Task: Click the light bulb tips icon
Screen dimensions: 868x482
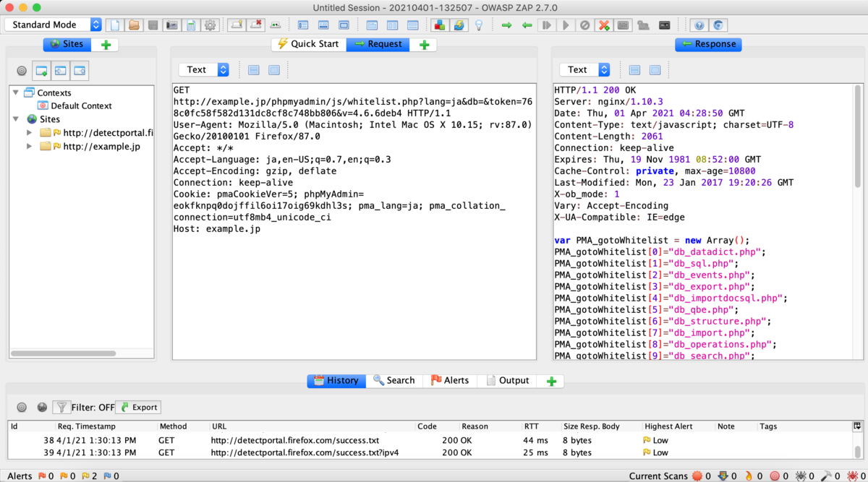Action: click(478, 25)
